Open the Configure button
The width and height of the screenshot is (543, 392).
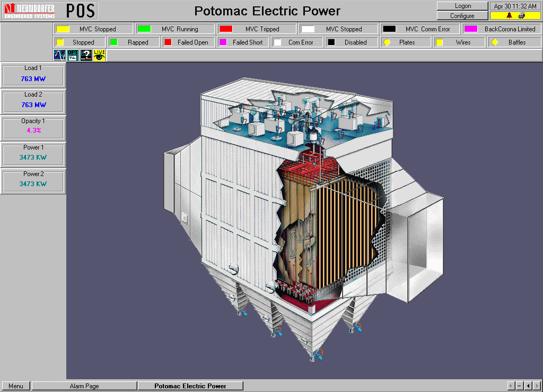click(462, 15)
